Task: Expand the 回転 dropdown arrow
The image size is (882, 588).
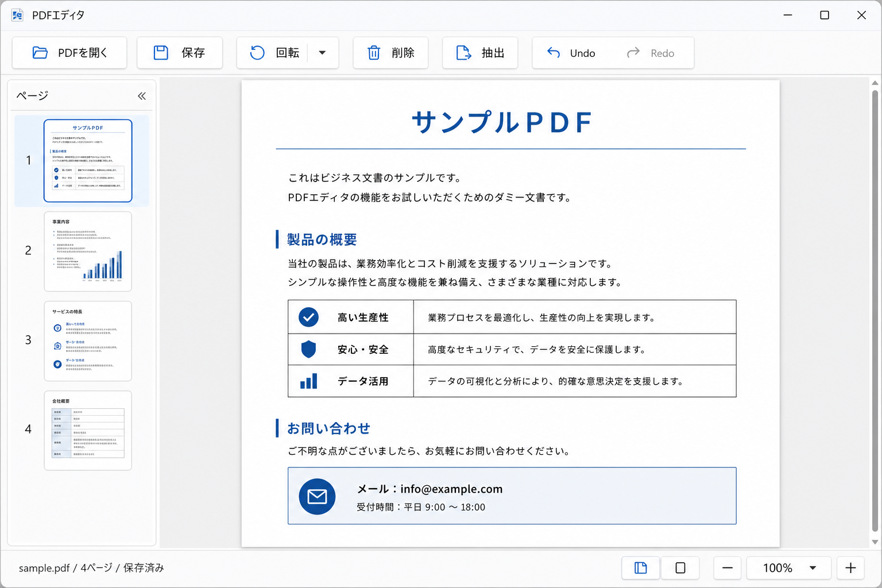Action: click(323, 53)
